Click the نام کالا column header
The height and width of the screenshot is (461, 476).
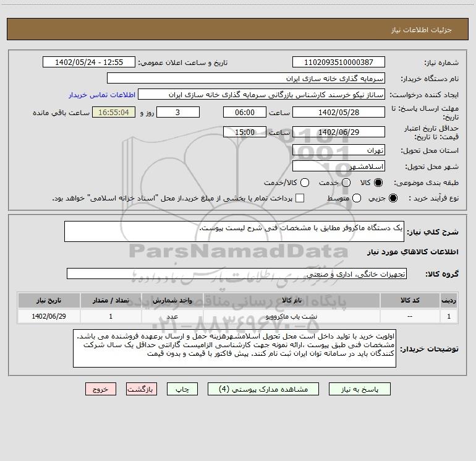[x=291, y=300]
